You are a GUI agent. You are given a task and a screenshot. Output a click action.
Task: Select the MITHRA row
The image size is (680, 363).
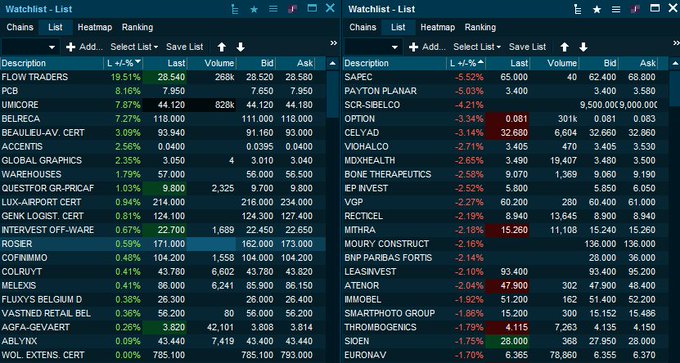click(x=506, y=230)
